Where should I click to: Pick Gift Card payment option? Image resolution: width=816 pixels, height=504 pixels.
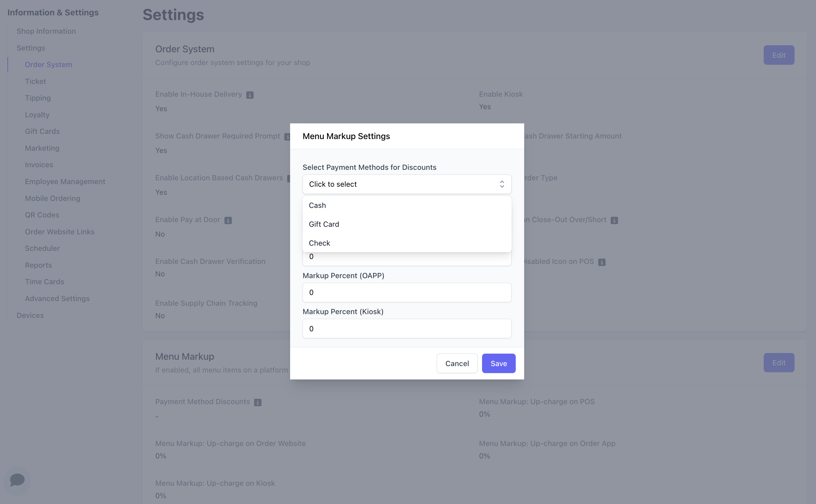(x=324, y=224)
